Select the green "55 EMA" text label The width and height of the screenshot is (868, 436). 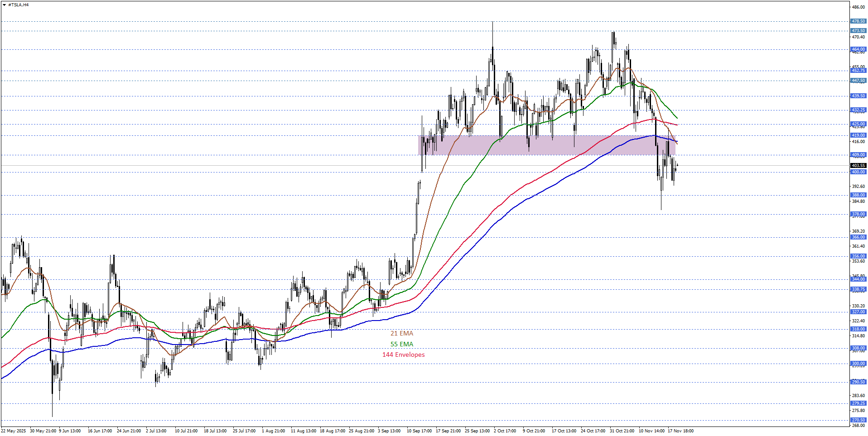click(402, 345)
